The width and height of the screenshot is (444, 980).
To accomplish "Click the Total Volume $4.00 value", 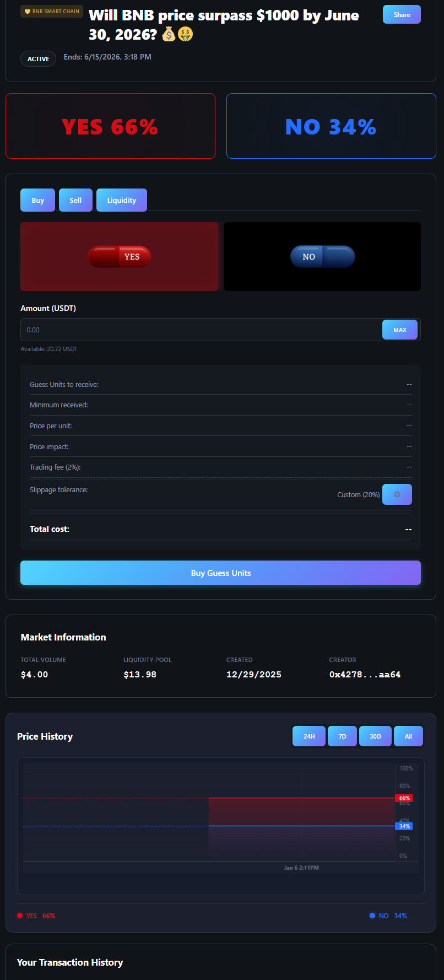I will click(34, 674).
